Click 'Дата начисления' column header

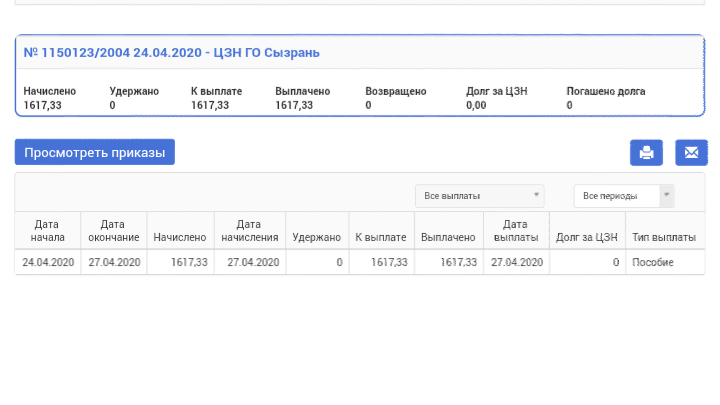(x=249, y=231)
